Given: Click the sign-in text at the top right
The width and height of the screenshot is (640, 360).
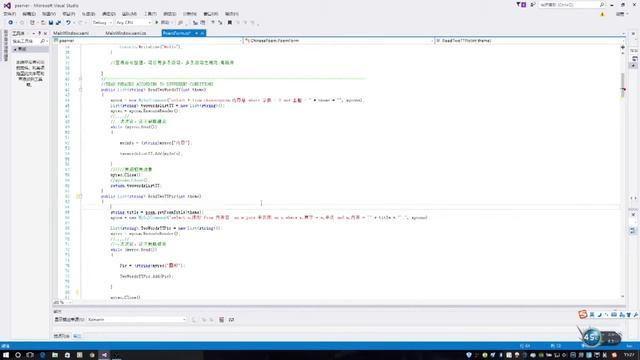Looking at the screenshot, I should [620, 14].
